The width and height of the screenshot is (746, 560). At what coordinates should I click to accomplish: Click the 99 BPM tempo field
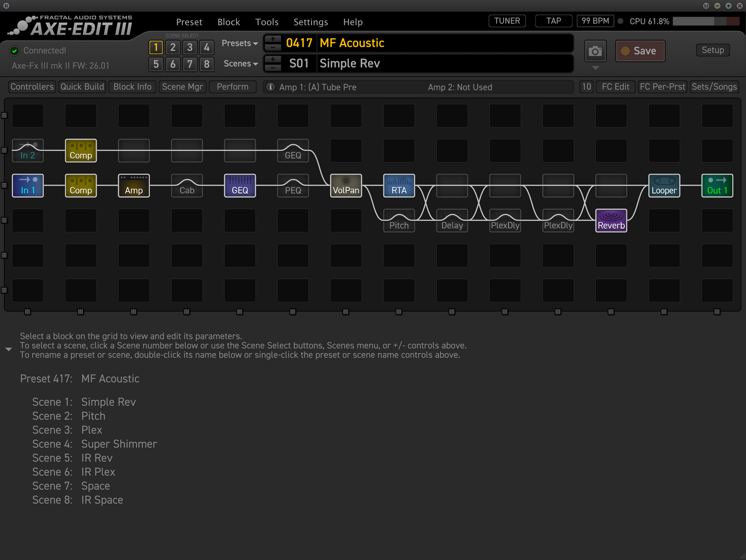(595, 21)
